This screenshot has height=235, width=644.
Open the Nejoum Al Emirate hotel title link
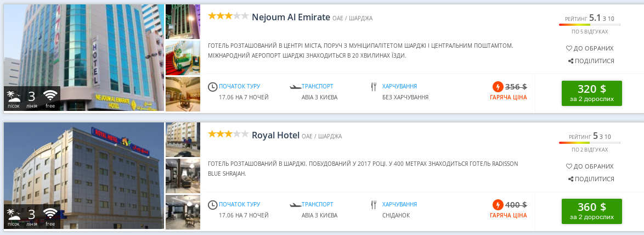pos(291,16)
